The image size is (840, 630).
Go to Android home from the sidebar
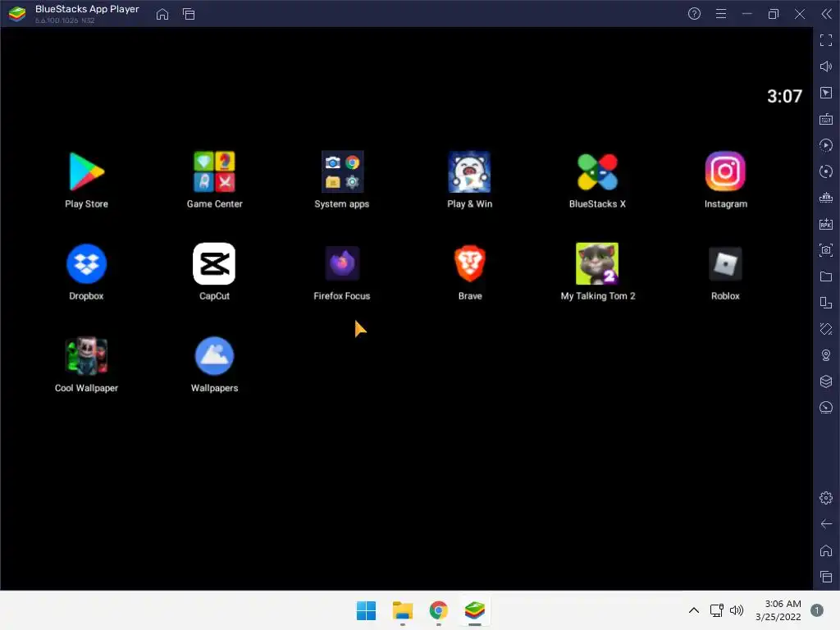(x=826, y=550)
